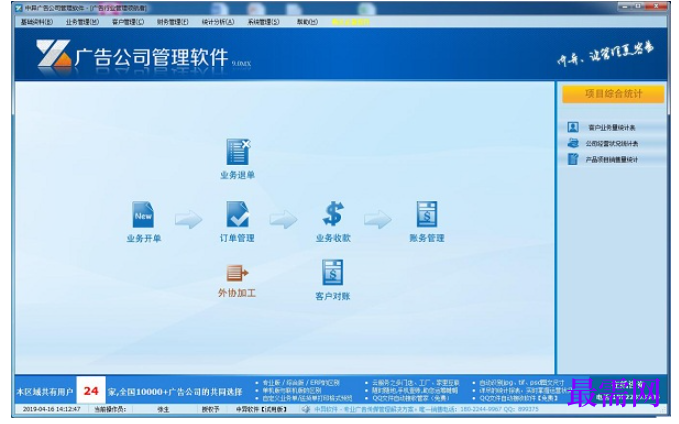This screenshot has height=424, width=679.
Task: Click the company operations statistics icon
Action: 573,143
